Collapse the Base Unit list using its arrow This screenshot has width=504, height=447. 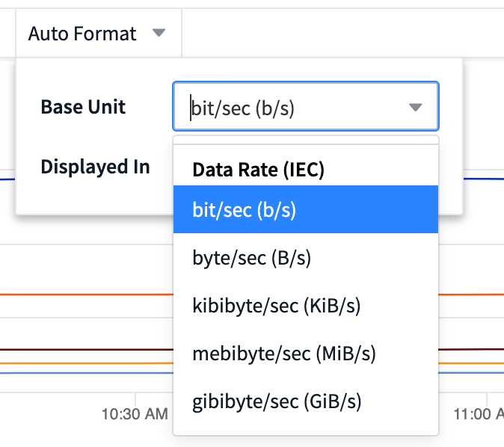click(x=416, y=108)
